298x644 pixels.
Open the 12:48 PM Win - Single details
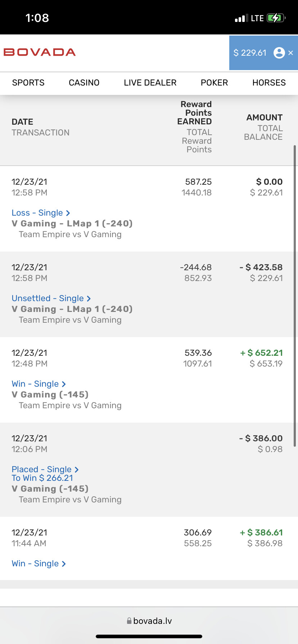pos(39,384)
